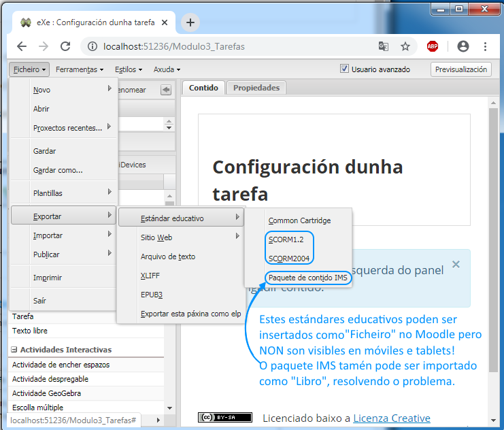
Task: Go back with the browser back arrow
Action: [22, 47]
